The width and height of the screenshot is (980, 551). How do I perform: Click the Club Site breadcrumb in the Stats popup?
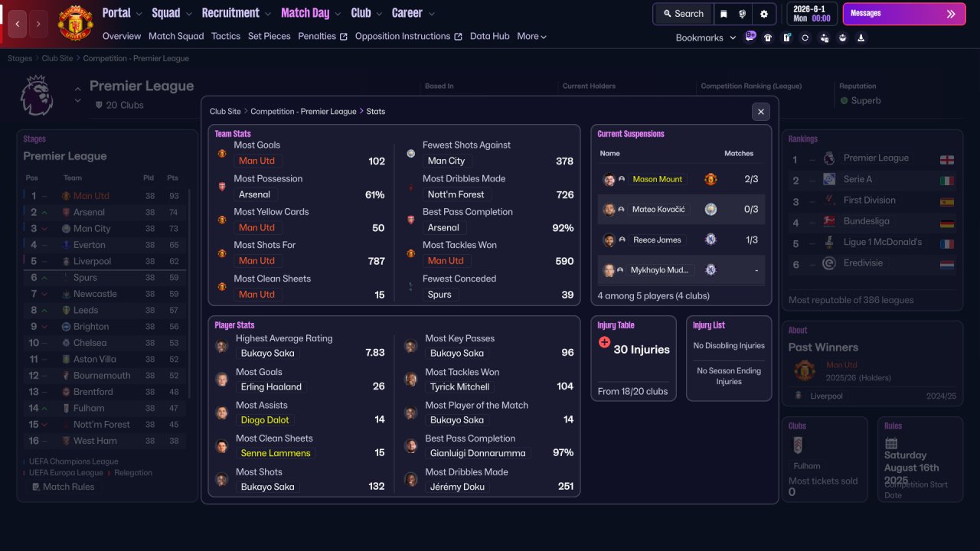tap(225, 112)
